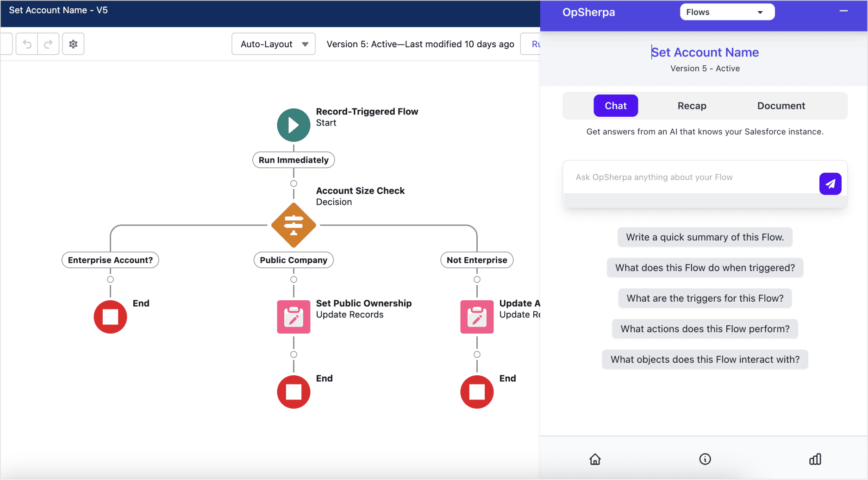The height and width of the screenshot is (480, 868).
Task: Open the Auto-Layout dropdown
Action: [274, 44]
